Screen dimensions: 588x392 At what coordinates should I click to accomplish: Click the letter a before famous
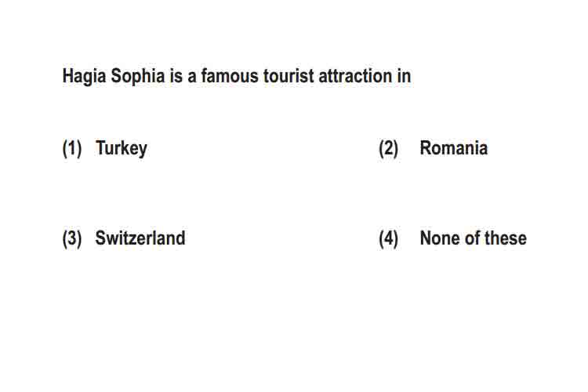point(192,78)
